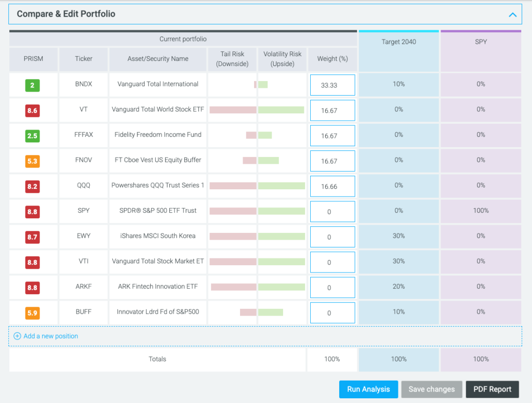Click the Weight (%) column header

(x=332, y=59)
